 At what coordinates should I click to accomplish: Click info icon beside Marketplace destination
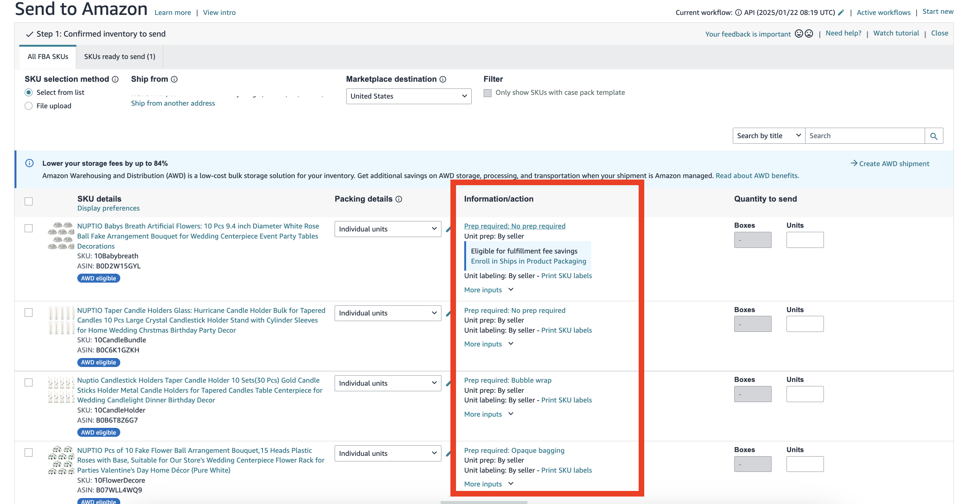(443, 79)
